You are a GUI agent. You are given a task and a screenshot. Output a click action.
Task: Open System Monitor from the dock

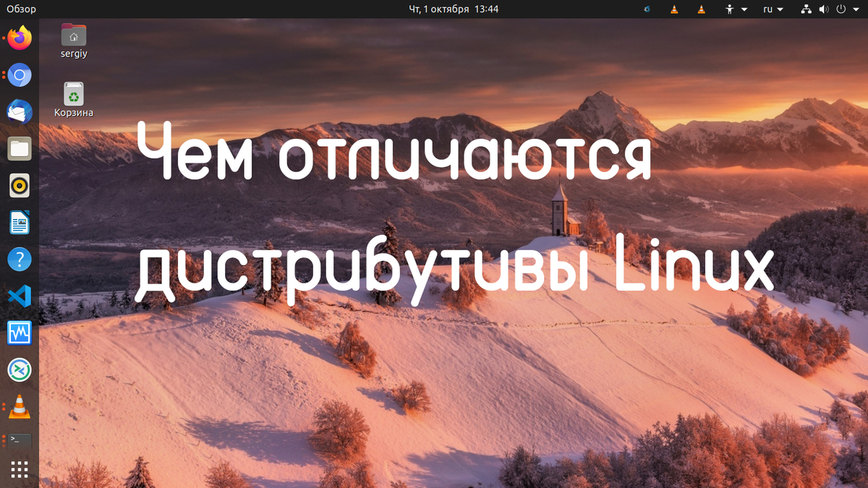pyautogui.click(x=20, y=333)
